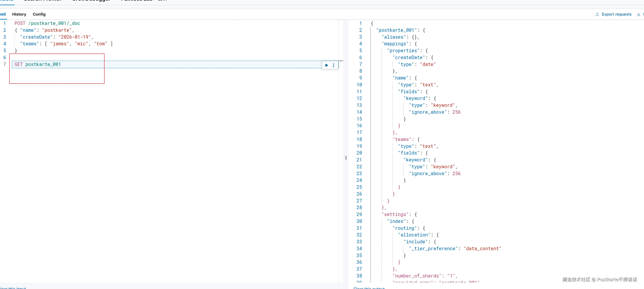Open the Config tab

coord(39,14)
